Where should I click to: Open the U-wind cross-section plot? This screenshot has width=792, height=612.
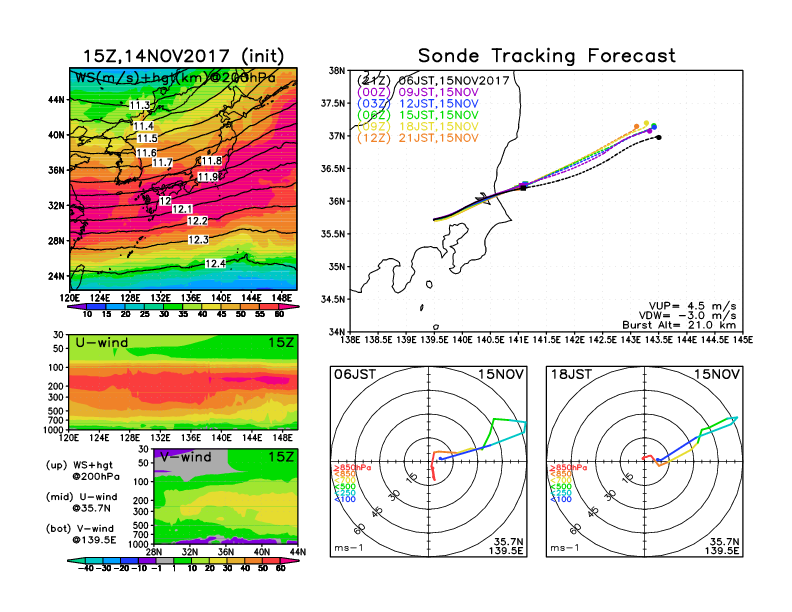click(x=183, y=382)
